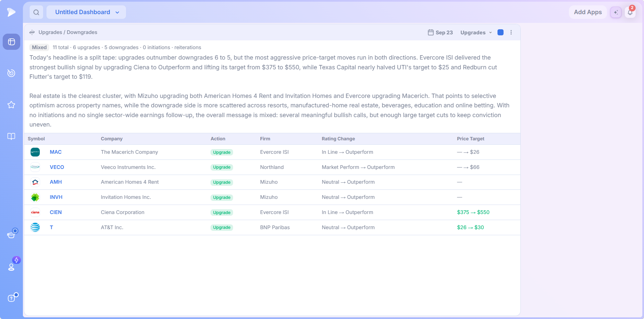This screenshot has width=644, height=319.
Task: Select the American Homes 4 Rent company cell
Action: pyautogui.click(x=130, y=182)
